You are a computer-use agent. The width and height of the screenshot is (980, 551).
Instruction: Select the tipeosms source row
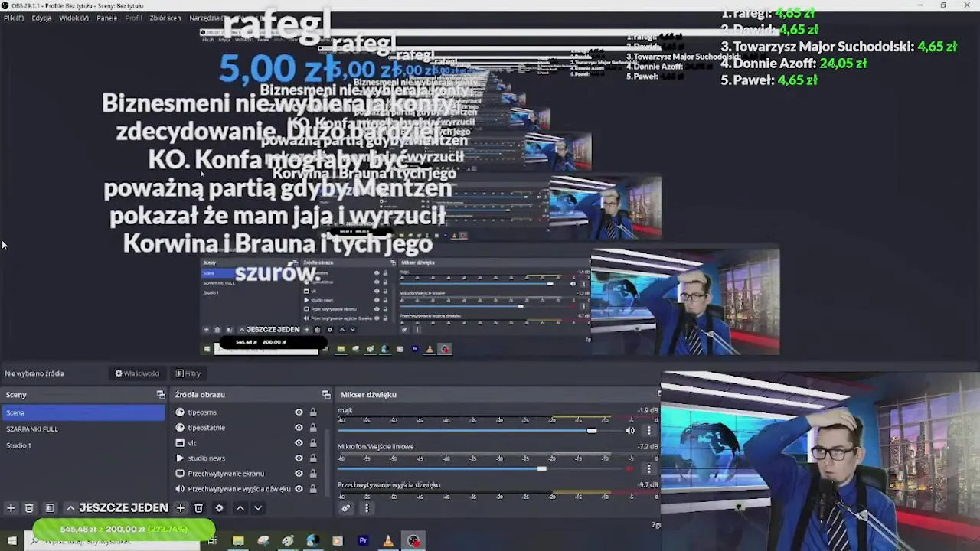[x=247, y=412]
